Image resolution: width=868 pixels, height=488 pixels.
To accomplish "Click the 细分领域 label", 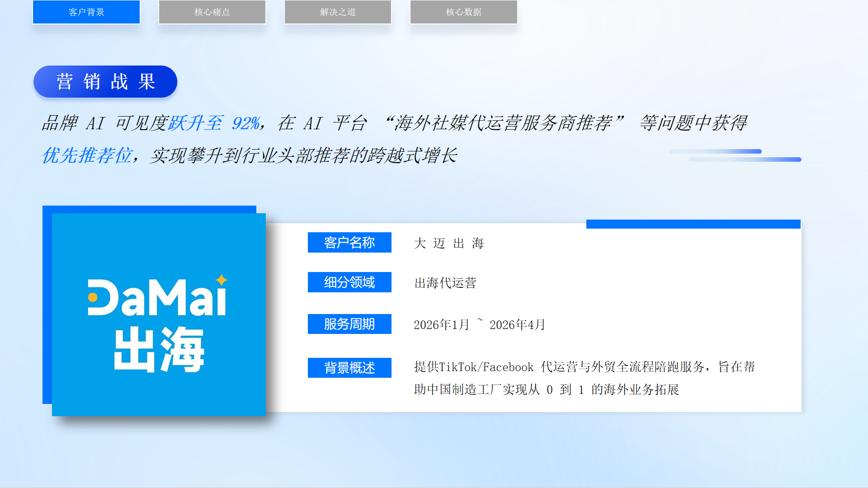I will pos(349,282).
